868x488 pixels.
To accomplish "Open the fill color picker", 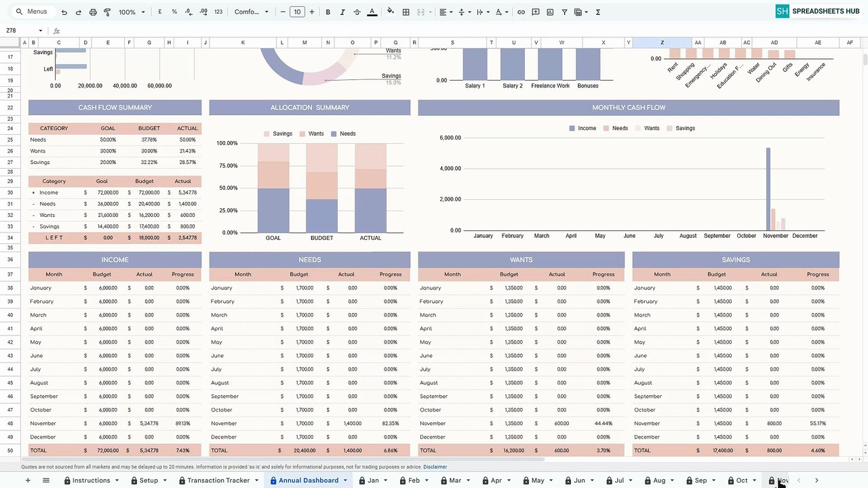I will tap(391, 12).
